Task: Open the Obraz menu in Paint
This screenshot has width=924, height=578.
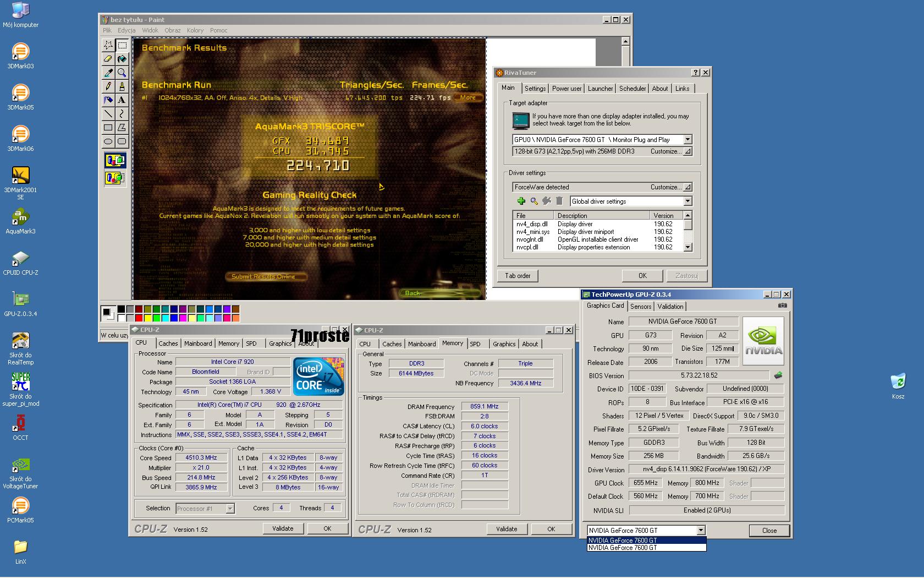Action: point(172,30)
